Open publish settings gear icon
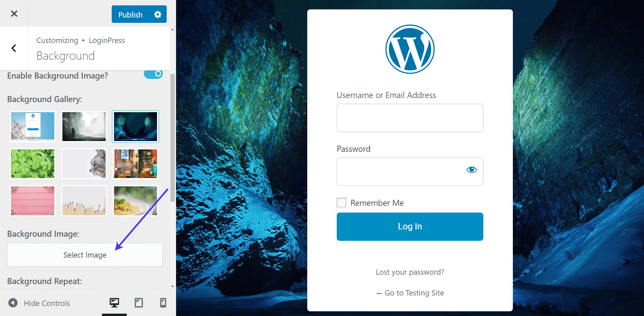644x316 pixels. pos(158,14)
